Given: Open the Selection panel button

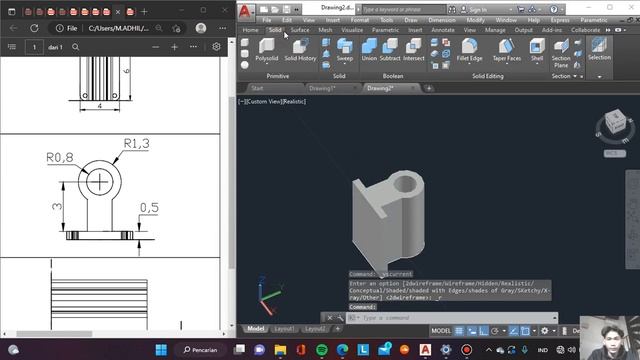Looking at the screenshot, I should point(599,49).
